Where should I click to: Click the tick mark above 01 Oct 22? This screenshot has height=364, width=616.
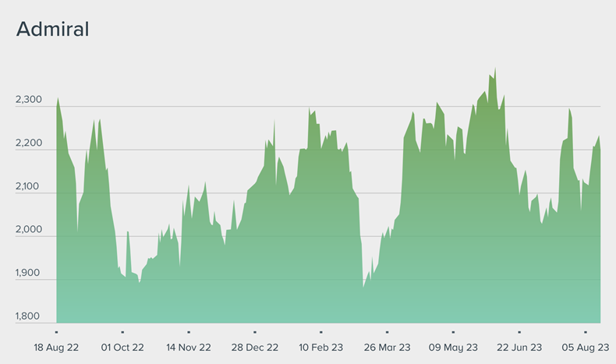click(122, 332)
